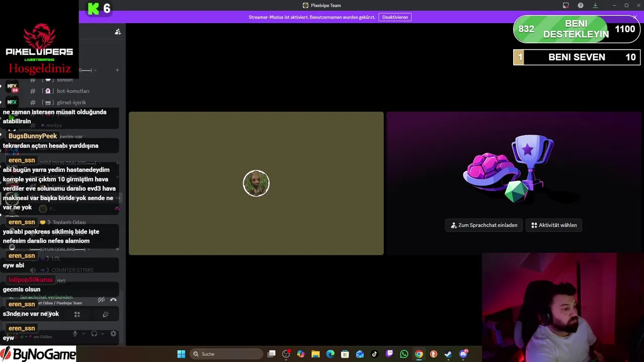
Task: Click the BENI SEVEN counter bar
Action: (577, 57)
